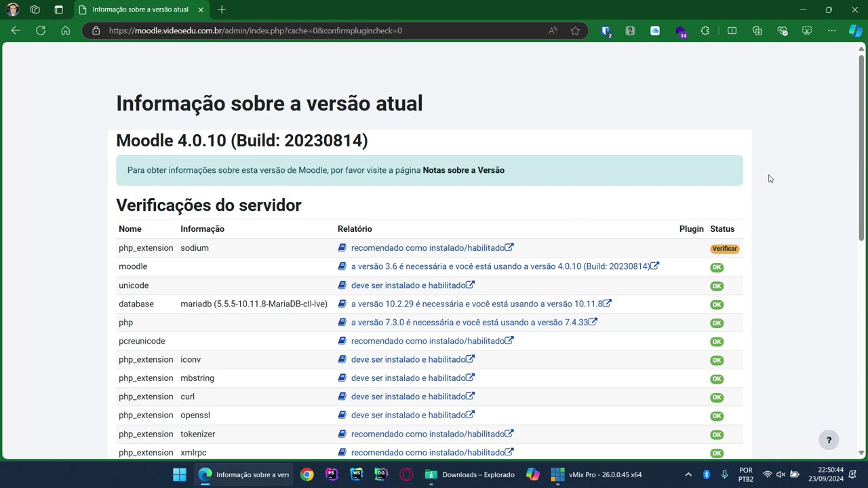Image resolution: width=868 pixels, height=488 pixels.
Task: Open browser Collections icon
Action: pyautogui.click(x=757, y=30)
